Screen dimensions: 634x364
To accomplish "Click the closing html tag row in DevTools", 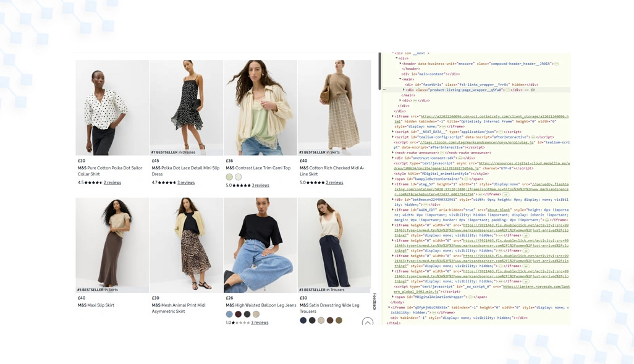I will [394, 323].
